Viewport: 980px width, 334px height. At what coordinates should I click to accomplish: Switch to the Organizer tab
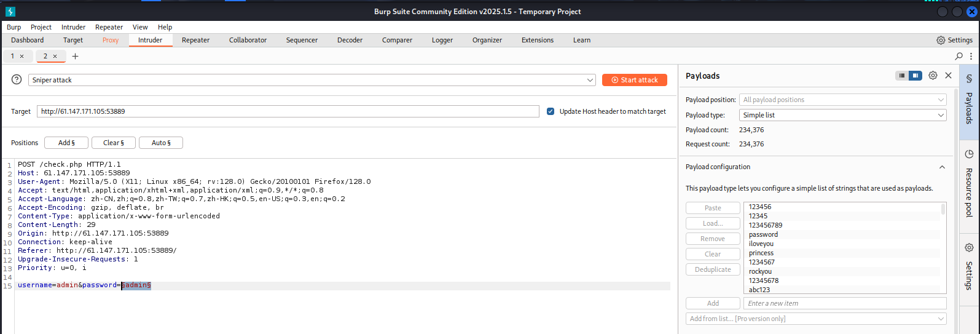[x=487, y=40]
